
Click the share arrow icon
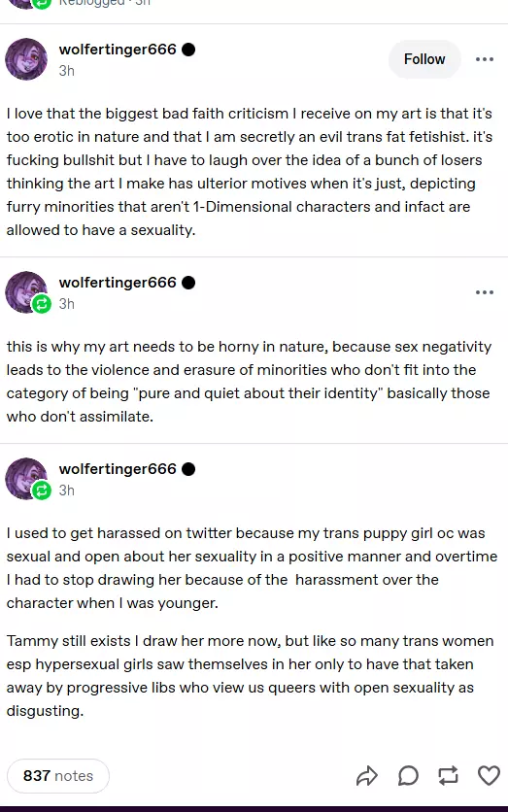pos(366,775)
